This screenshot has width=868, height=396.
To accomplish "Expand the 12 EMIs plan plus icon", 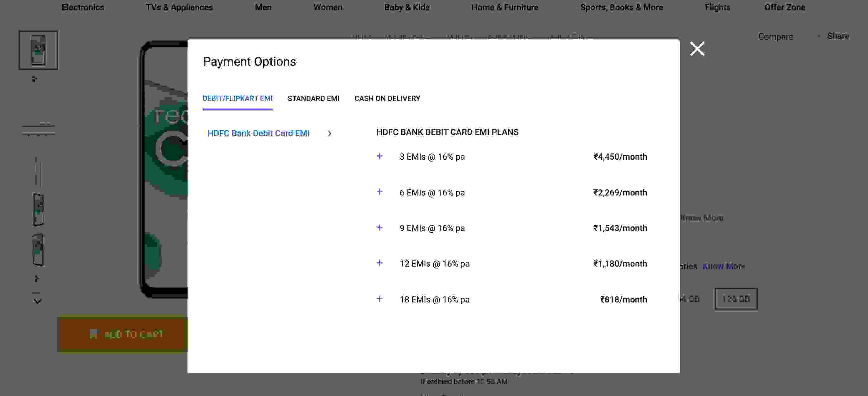I will point(379,263).
